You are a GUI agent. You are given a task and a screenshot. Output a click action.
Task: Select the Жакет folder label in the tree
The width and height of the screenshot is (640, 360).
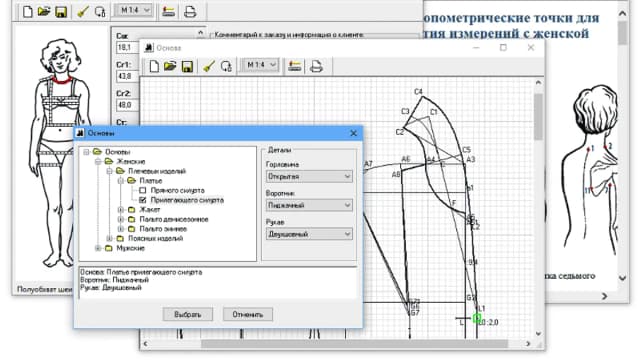pyautogui.click(x=150, y=210)
